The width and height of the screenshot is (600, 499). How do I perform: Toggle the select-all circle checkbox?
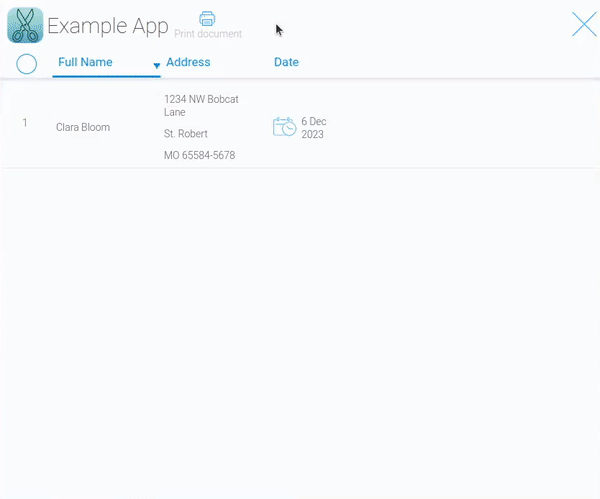27,64
